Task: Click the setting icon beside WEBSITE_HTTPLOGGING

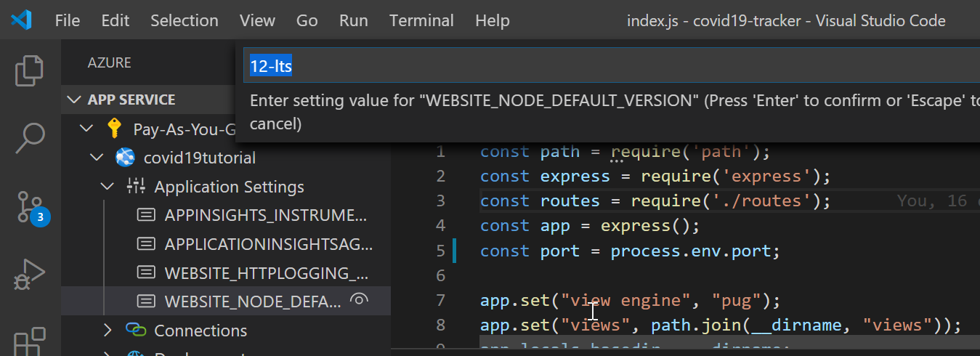Action: [146, 272]
